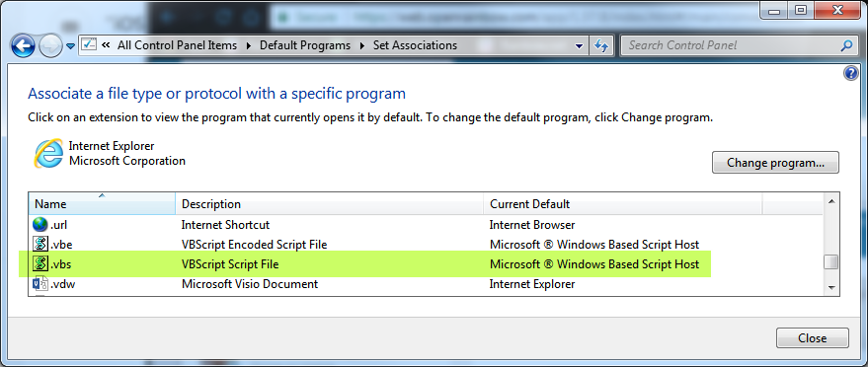Sort list by Name column header
The height and width of the screenshot is (367, 868).
[x=103, y=204]
